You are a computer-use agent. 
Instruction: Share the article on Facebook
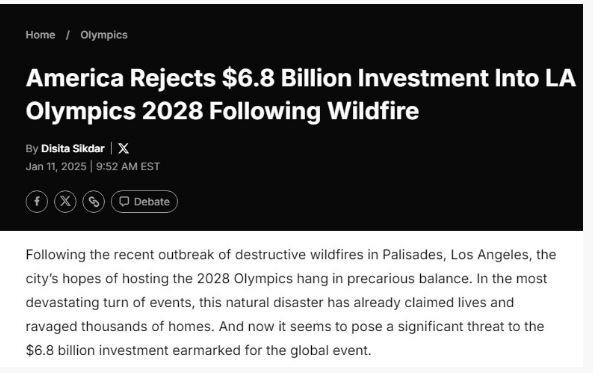coord(37,201)
